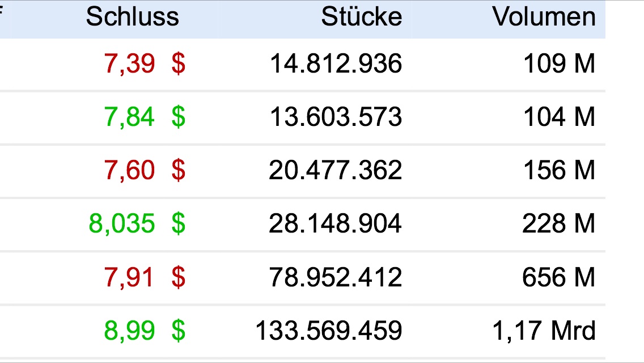
Task: Select the 228 M volume value
Action: (x=559, y=224)
